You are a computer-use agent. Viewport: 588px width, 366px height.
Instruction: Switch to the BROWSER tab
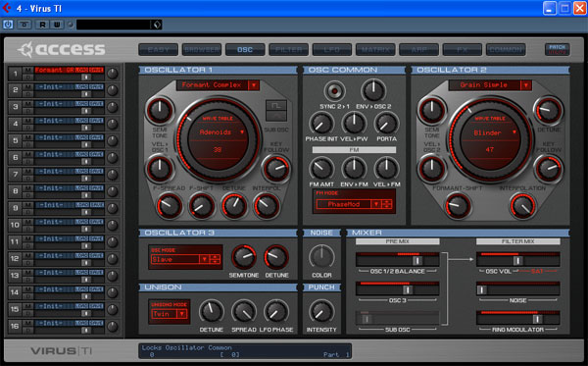click(x=202, y=49)
